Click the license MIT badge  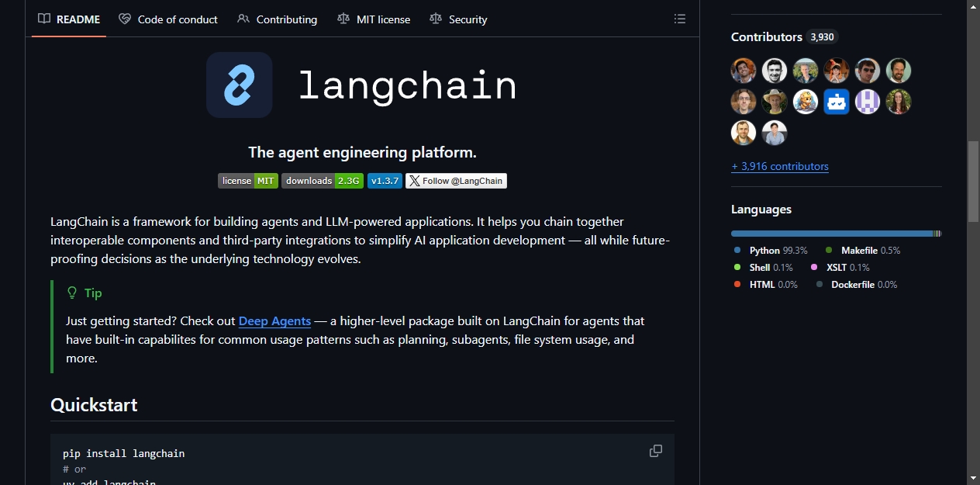pyautogui.click(x=248, y=181)
